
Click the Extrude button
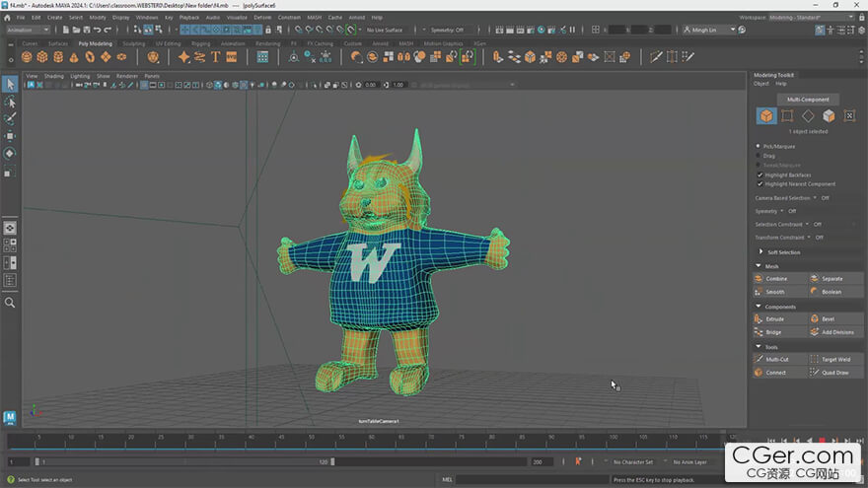pyautogui.click(x=779, y=318)
